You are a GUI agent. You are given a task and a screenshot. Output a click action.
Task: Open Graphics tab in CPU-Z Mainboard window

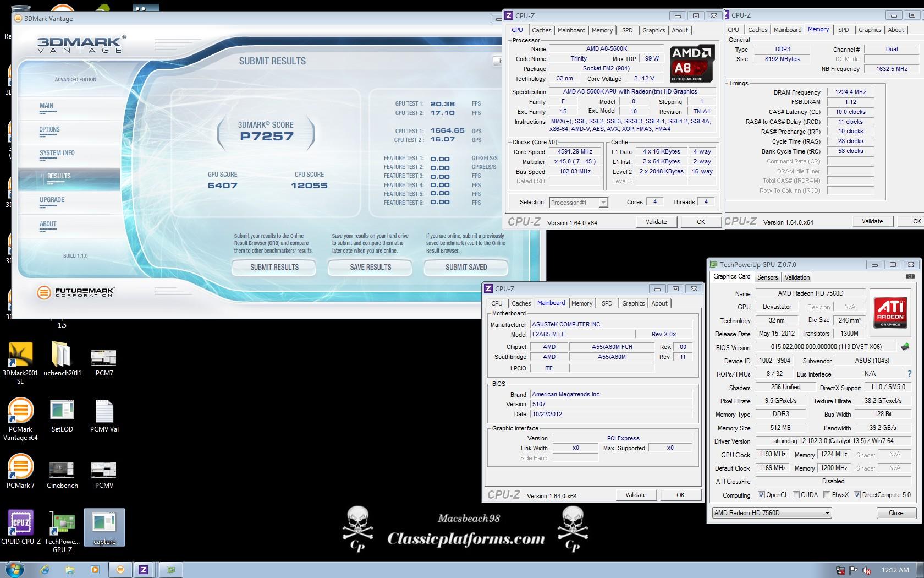(633, 303)
